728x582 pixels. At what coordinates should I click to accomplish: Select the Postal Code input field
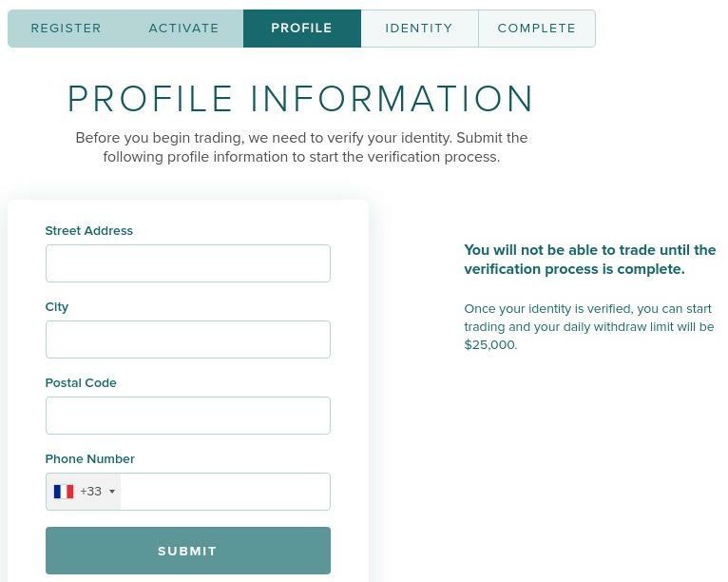pyautogui.click(x=187, y=416)
